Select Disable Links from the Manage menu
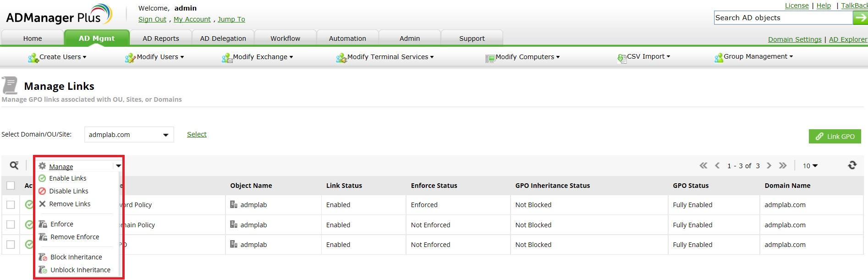Screen dimensions: 868x280 tap(68, 191)
